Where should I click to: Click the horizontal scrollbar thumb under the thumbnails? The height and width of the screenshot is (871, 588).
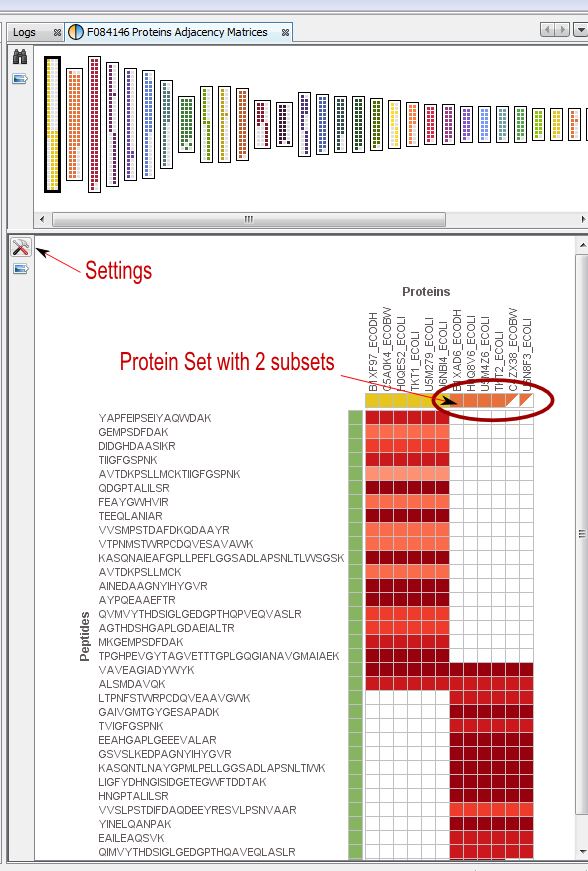point(249,219)
